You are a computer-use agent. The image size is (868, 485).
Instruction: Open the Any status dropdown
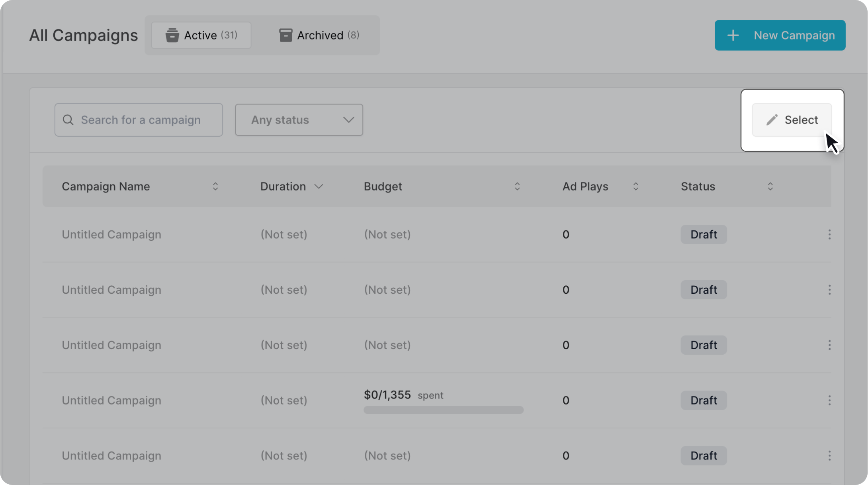click(x=299, y=120)
